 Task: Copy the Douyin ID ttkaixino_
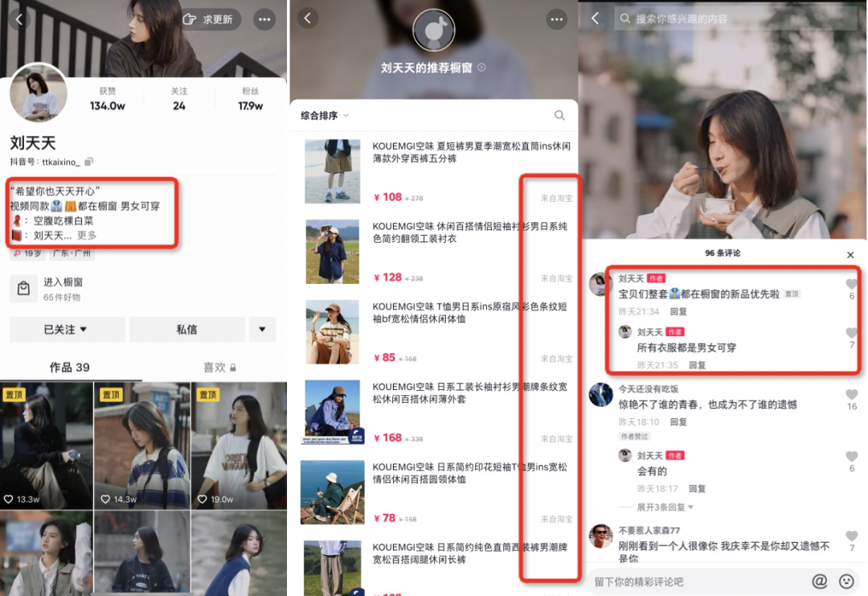click(88, 162)
